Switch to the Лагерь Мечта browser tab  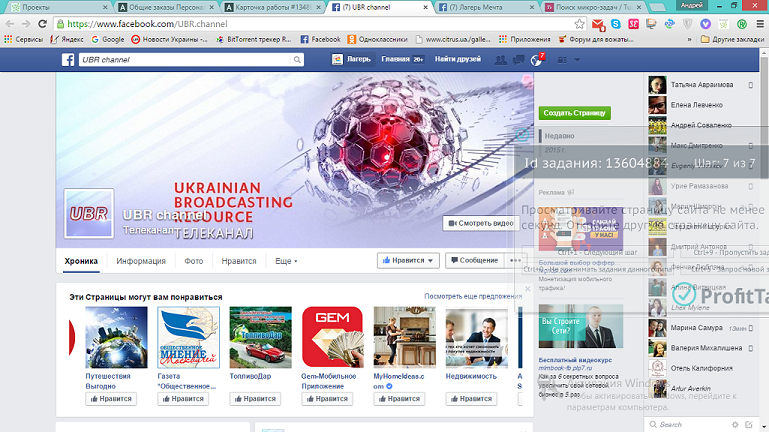[x=487, y=7]
